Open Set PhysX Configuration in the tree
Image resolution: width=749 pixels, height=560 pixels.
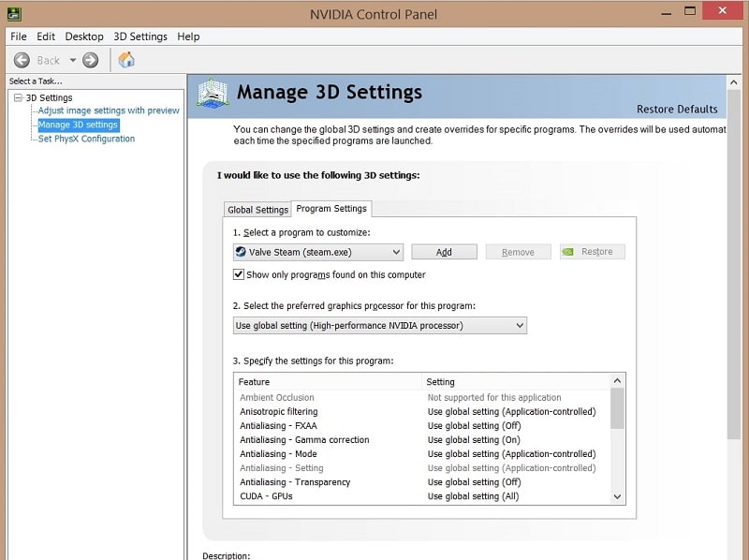click(x=86, y=139)
